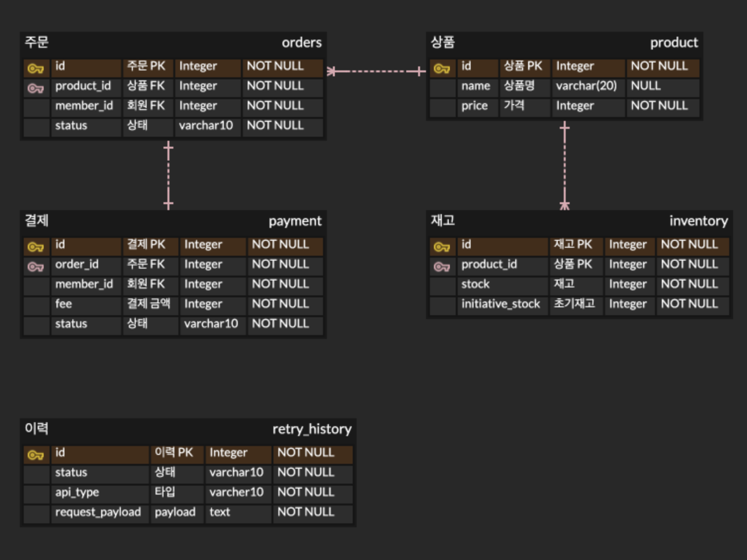Click the product_id foreign key icon in orders

click(x=36, y=88)
